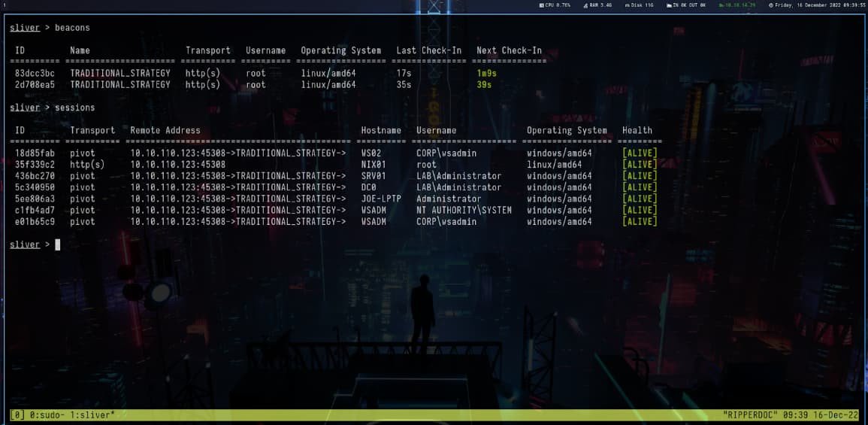Click the 'Health' column header
The image size is (868, 425).
[x=637, y=130]
